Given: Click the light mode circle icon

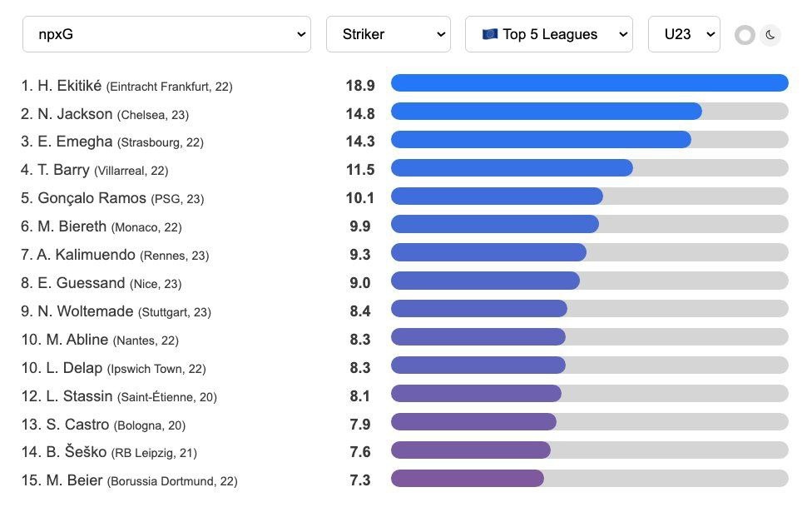Looking at the screenshot, I should 745,35.
